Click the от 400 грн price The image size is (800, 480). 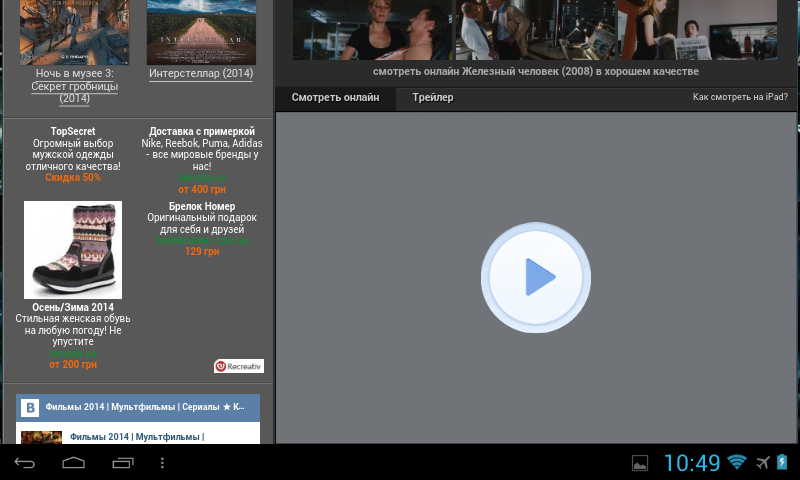[x=202, y=189]
